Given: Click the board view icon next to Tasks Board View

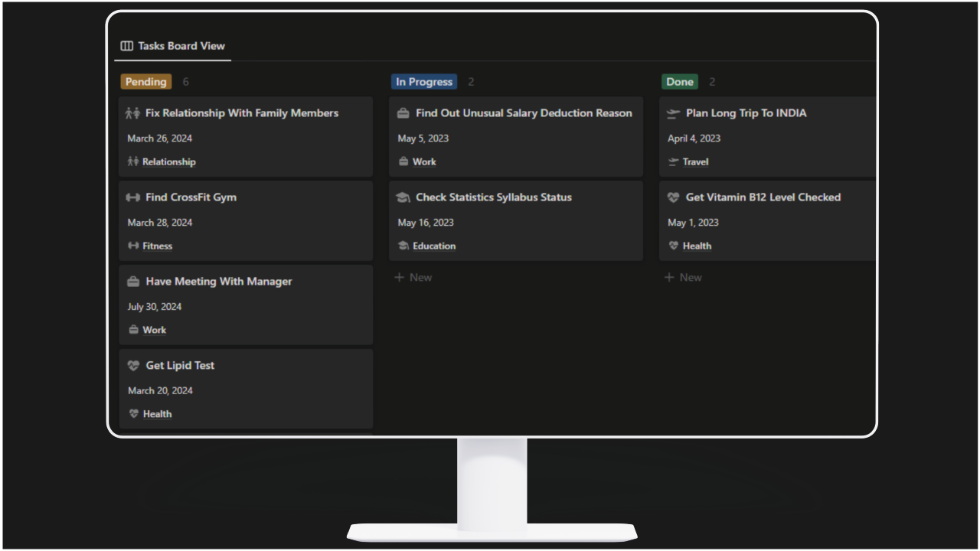Looking at the screenshot, I should (126, 45).
